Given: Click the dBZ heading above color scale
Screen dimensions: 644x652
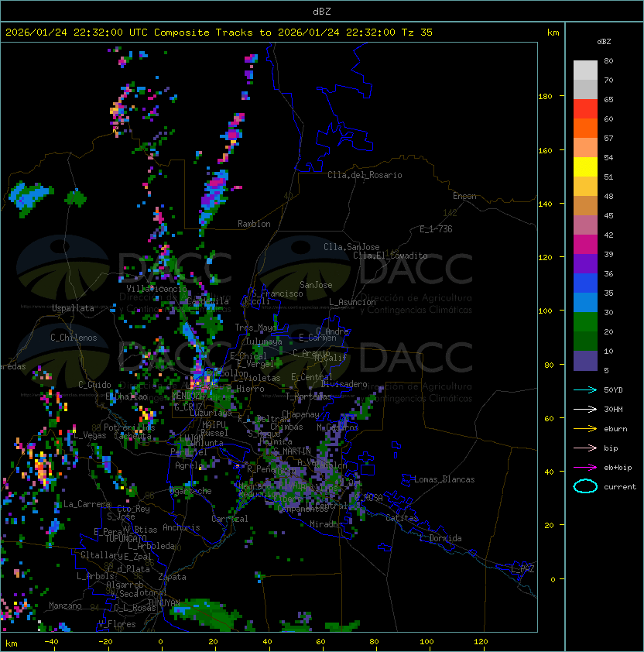Looking at the screenshot, I should pyautogui.click(x=604, y=42).
